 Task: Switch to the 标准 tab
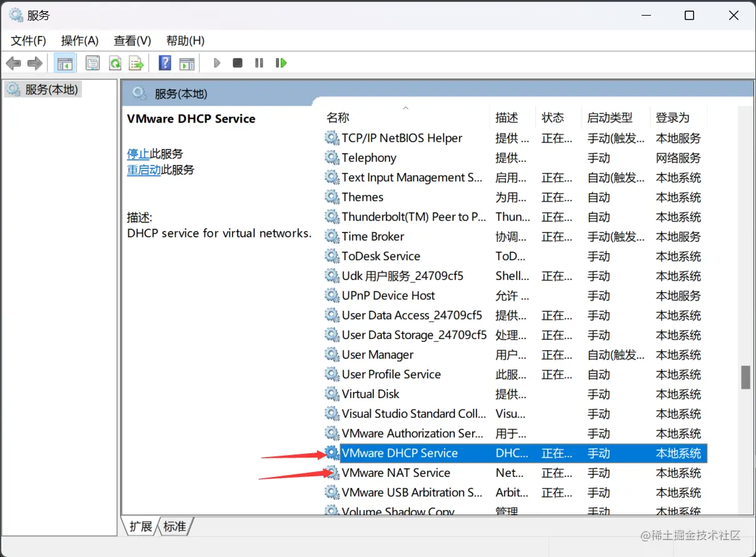click(174, 526)
